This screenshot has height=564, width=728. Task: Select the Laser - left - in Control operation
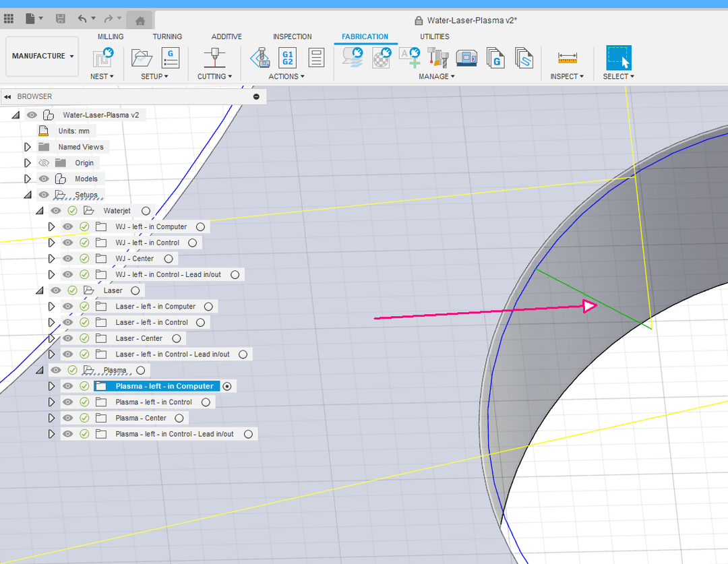coord(151,322)
